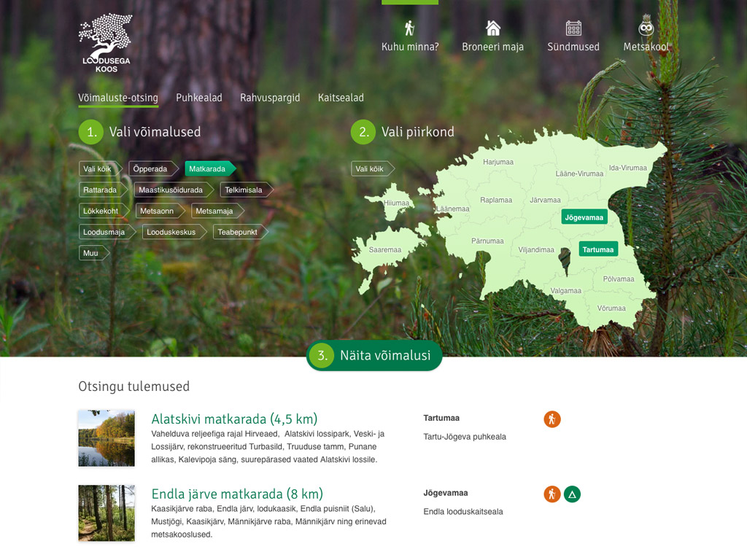The image size is (747, 560).
Task: Enable the Lõkkekoht filter tag
Action: pos(102,211)
